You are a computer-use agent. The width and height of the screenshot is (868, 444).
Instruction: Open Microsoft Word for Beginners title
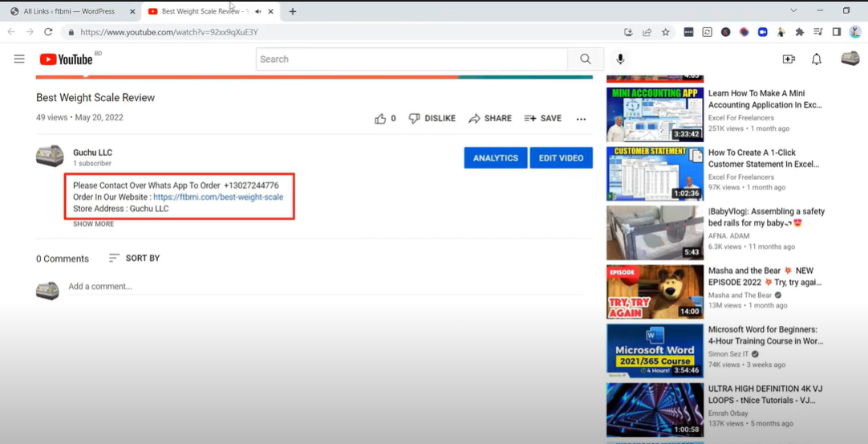765,336
